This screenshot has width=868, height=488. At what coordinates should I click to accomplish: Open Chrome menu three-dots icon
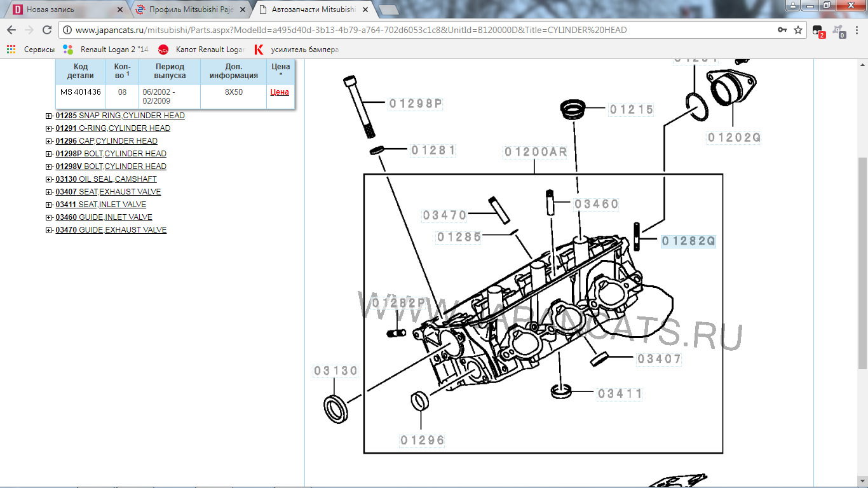(857, 30)
